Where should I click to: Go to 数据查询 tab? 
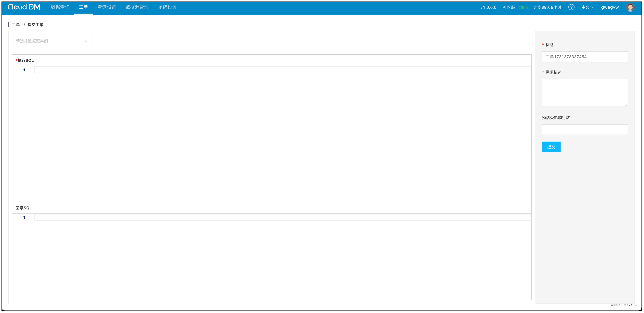tap(60, 7)
